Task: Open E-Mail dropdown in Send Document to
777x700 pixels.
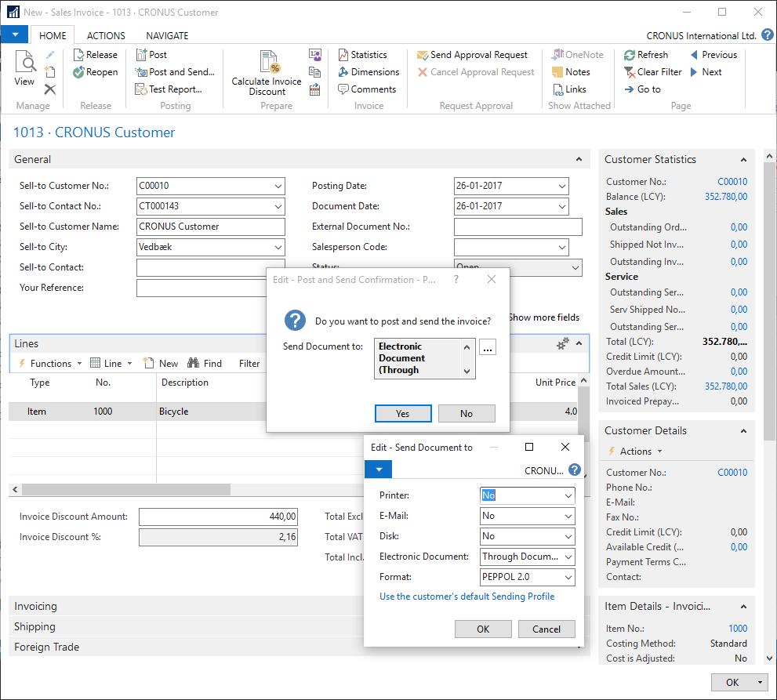Action: tap(568, 517)
